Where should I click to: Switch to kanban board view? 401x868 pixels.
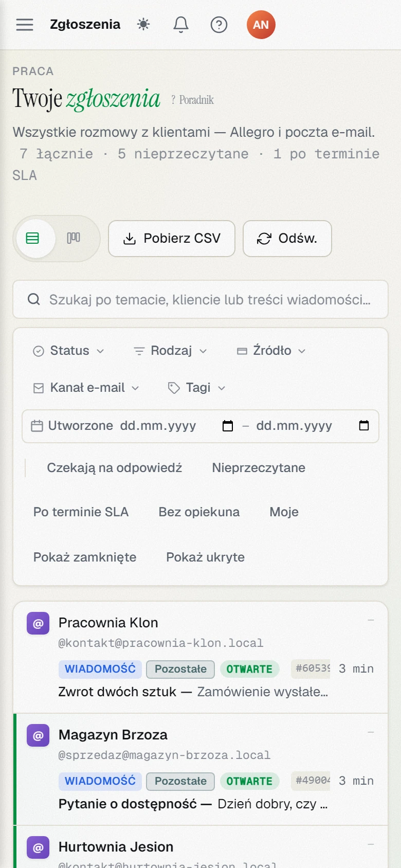pos(74,238)
